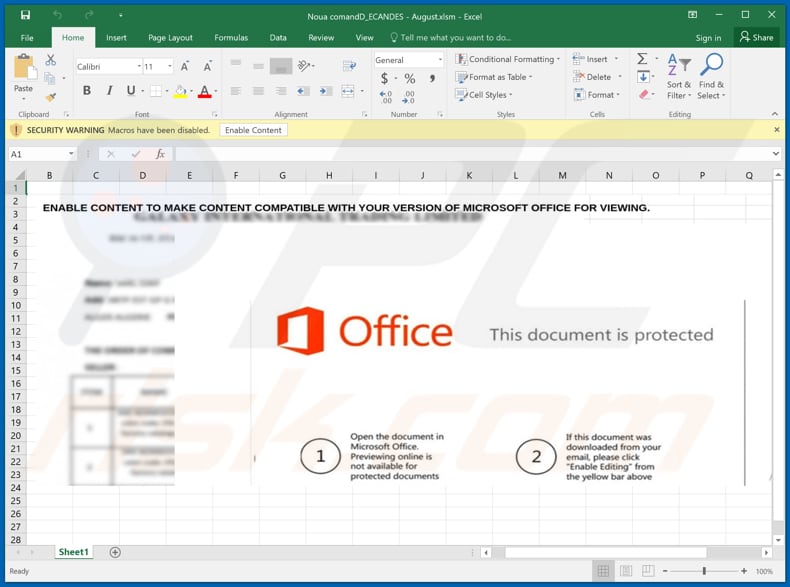
Task: Click the Enable Content button
Action: [x=253, y=130]
